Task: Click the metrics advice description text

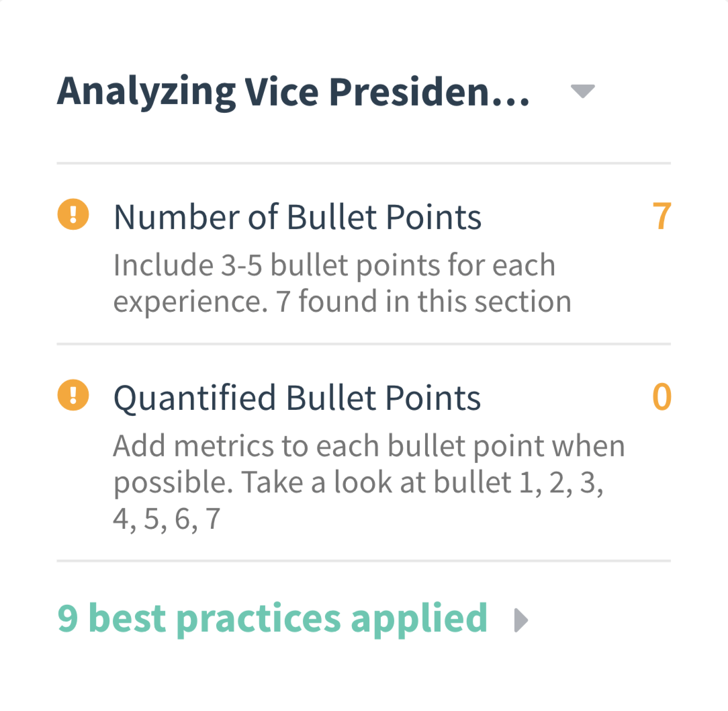Action: pos(369,480)
